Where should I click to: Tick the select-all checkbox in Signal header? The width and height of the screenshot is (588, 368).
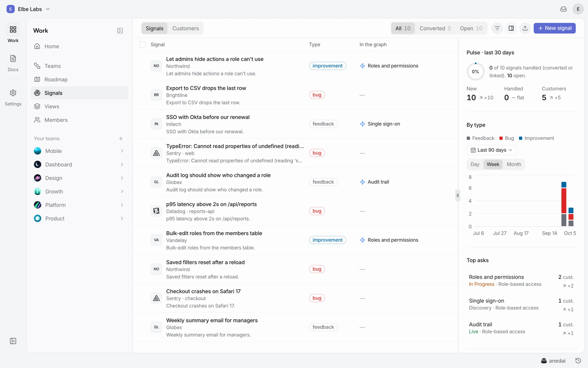click(142, 44)
